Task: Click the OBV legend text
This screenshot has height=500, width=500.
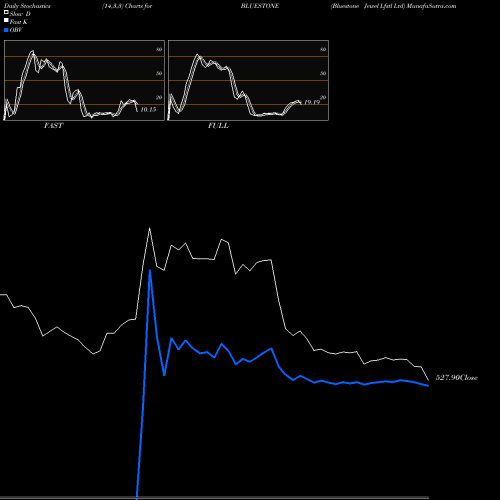Action: pyautogui.click(x=16, y=30)
